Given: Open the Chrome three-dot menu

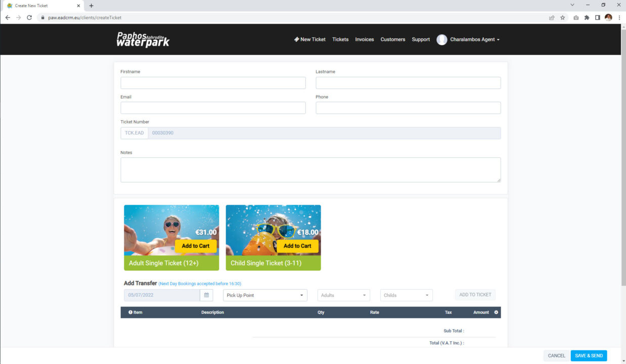Looking at the screenshot, I should pos(619,17).
